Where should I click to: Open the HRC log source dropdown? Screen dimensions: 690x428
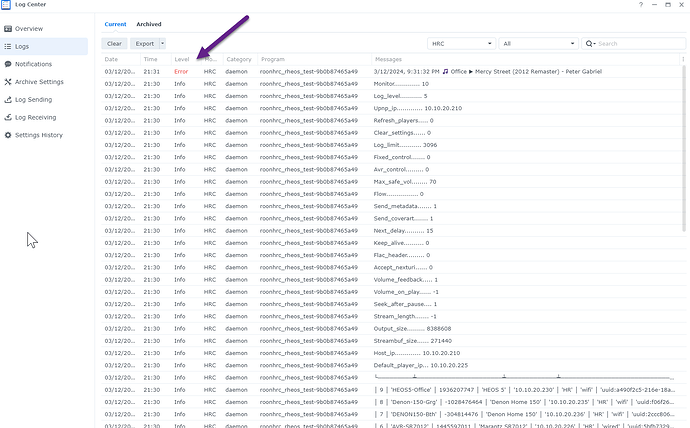click(x=461, y=44)
